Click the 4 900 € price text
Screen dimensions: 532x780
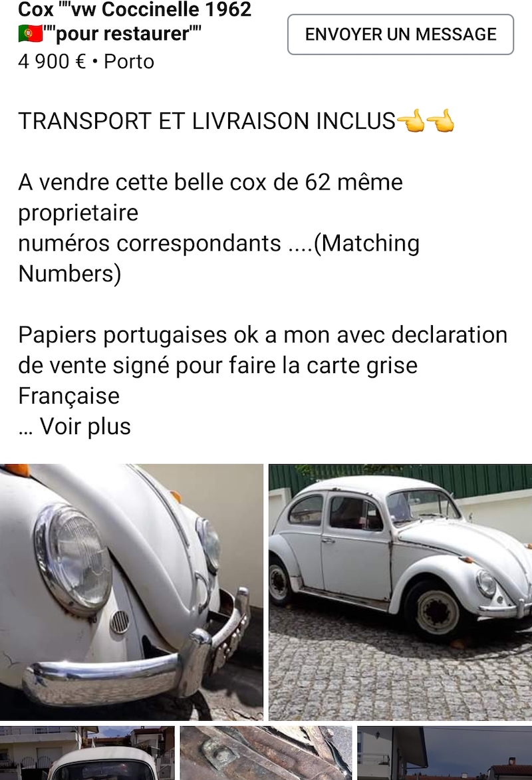[52, 62]
